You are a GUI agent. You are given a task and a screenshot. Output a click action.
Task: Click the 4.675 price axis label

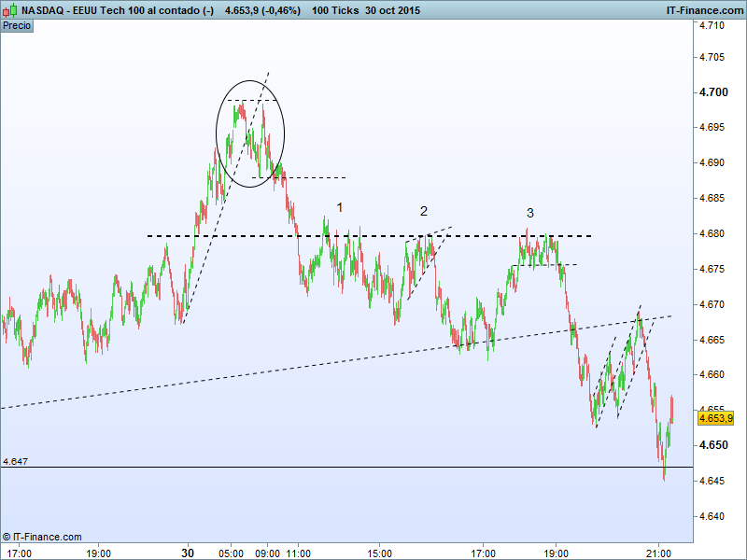tap(712, 269)
